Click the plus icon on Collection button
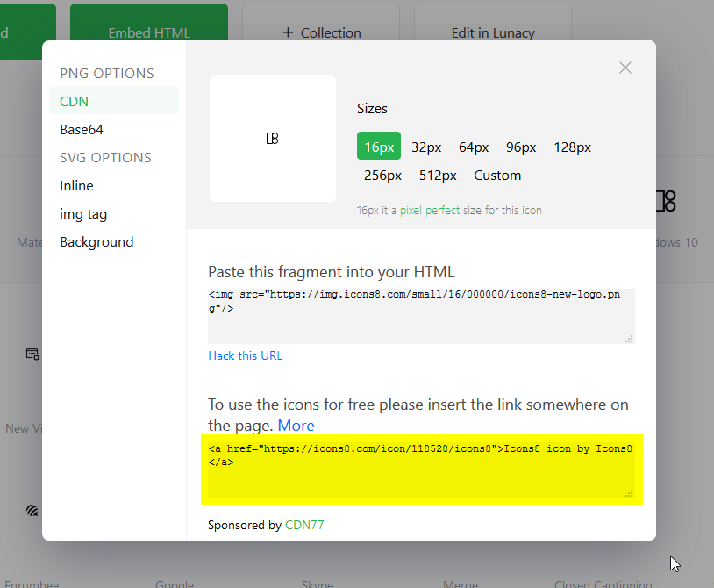Screen dimensions: 714x588 coord(288,32)
